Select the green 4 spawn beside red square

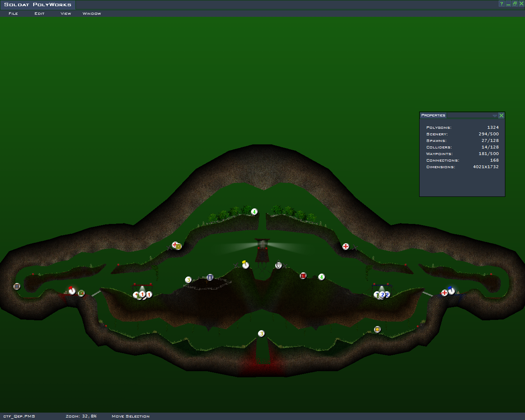322,277
